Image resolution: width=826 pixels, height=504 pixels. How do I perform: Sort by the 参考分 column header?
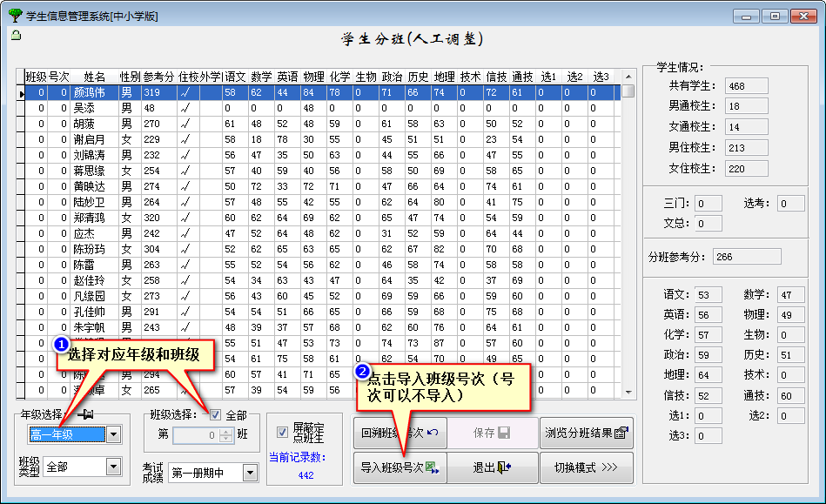pyautogui.click(x=158, y=77)
